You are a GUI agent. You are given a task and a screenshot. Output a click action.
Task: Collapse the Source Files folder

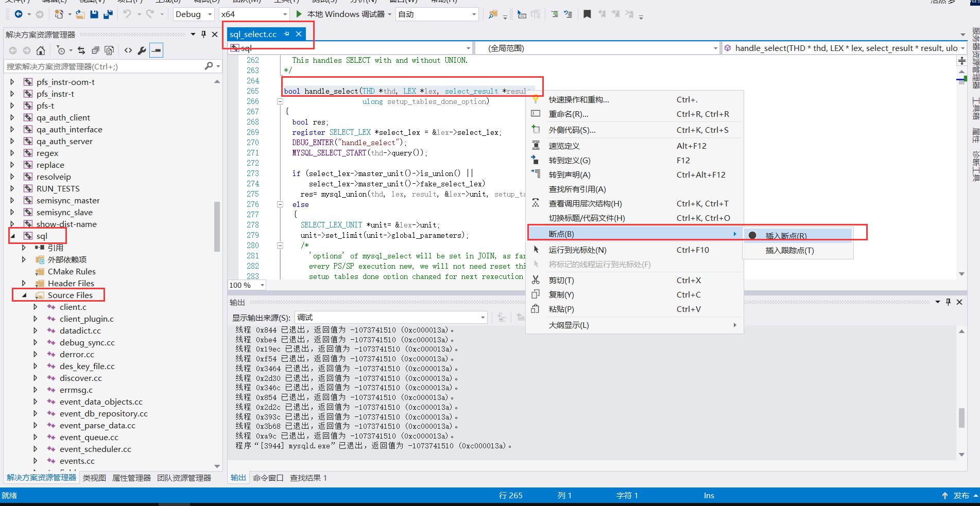24,295
